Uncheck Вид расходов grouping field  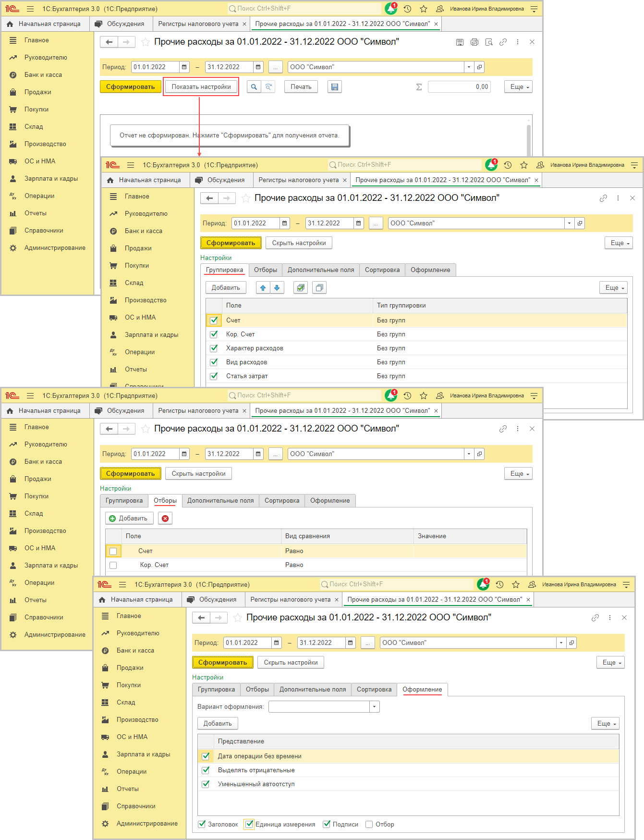(214, 362)
